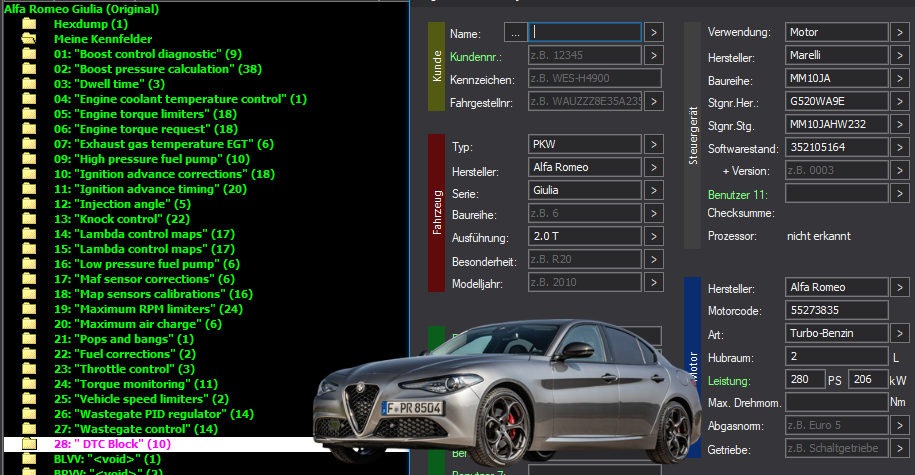Click the Getriebe input field
The height and width of the screenshot is (475, 915).
[x=837, y=448]
